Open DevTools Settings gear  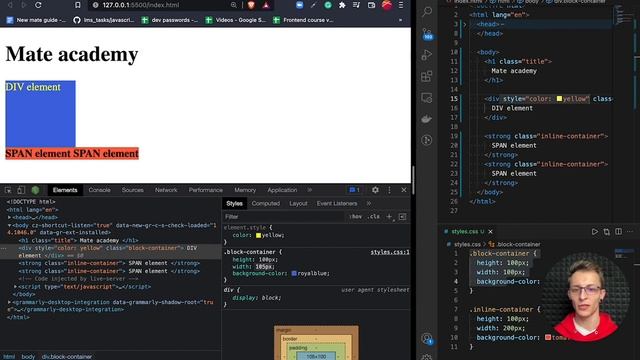(x=375, y=190)
